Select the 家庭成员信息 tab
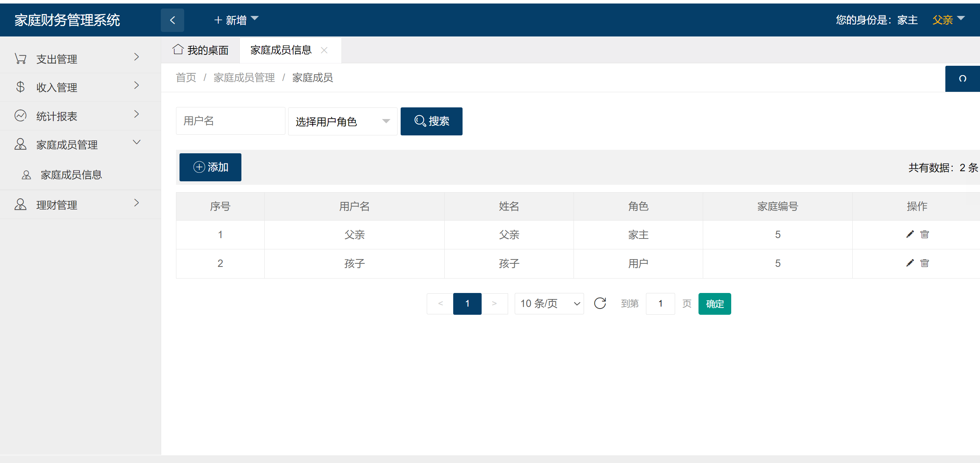This screenshot has height=463, width=980. (x=282, y=50)
